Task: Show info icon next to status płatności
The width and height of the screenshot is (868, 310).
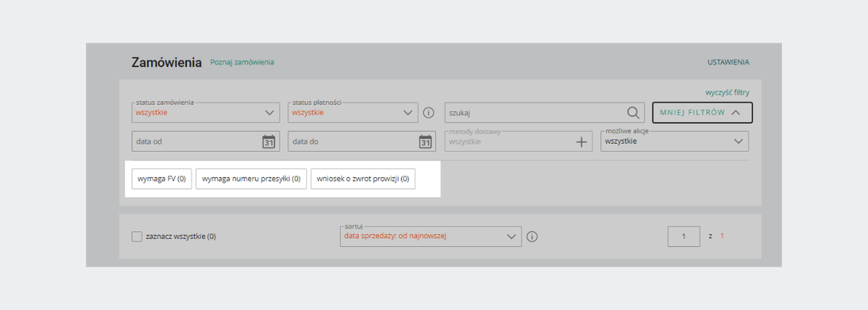Action: [x=427, y=113]
